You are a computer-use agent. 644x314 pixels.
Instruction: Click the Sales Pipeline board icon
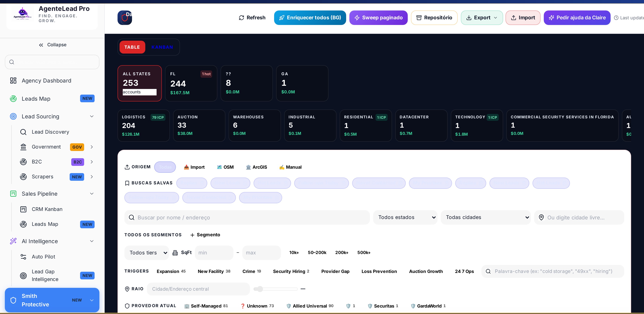pos(13,194)
